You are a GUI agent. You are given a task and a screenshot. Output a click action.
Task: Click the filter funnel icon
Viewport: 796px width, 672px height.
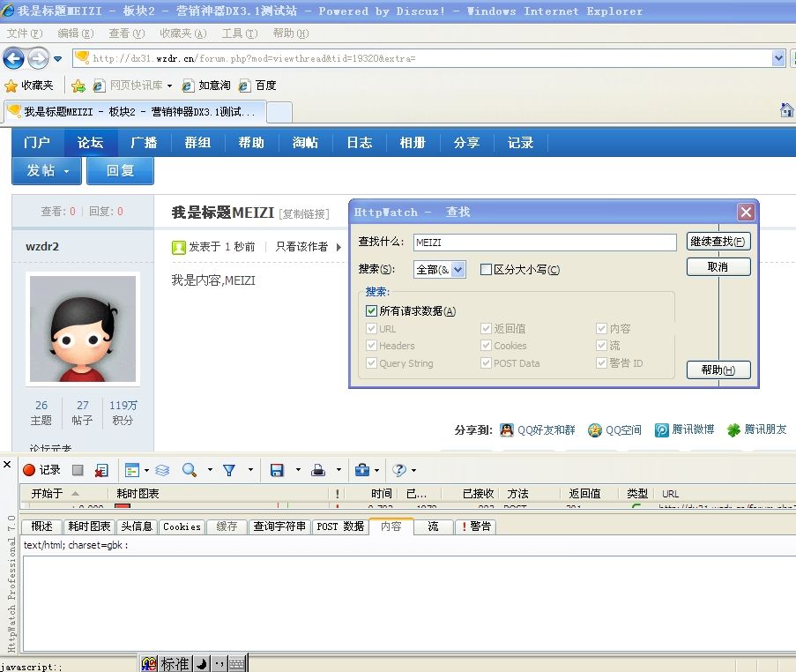(229, 470)
